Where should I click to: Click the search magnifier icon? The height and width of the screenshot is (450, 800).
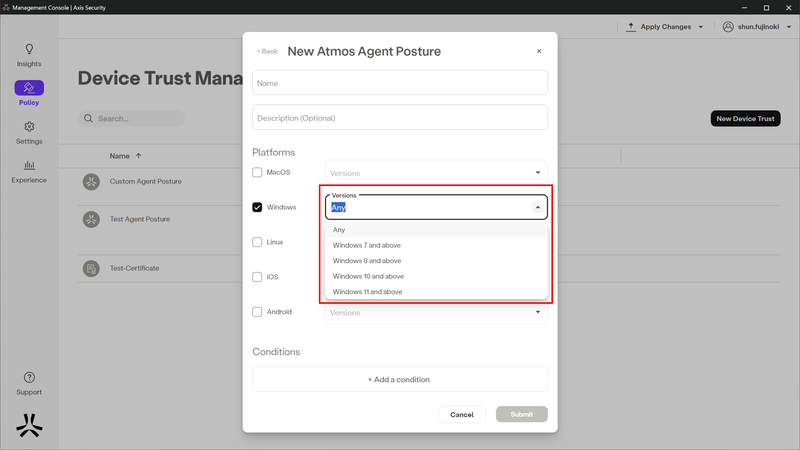88,118
